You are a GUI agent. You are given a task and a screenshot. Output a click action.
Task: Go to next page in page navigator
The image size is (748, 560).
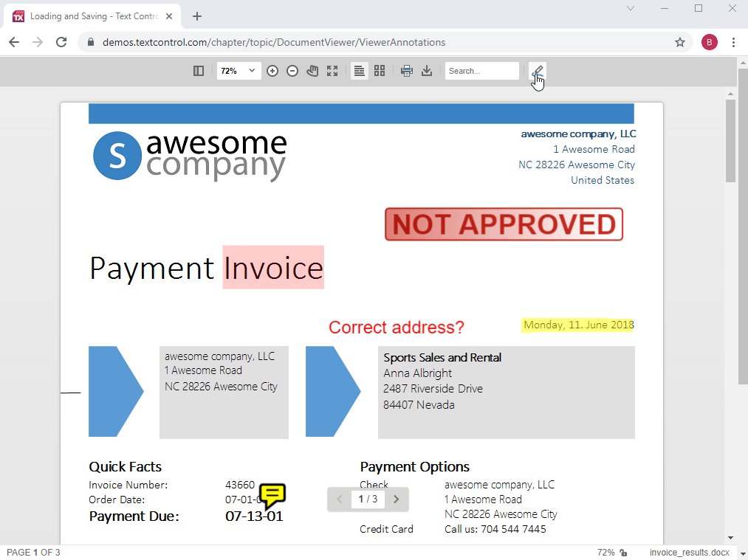[397, 499]
